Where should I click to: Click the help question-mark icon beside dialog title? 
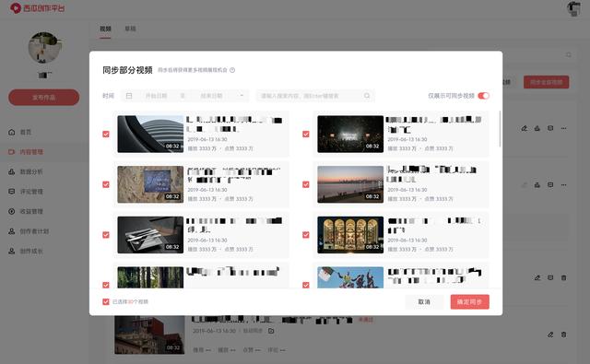[x=232, y=70]
